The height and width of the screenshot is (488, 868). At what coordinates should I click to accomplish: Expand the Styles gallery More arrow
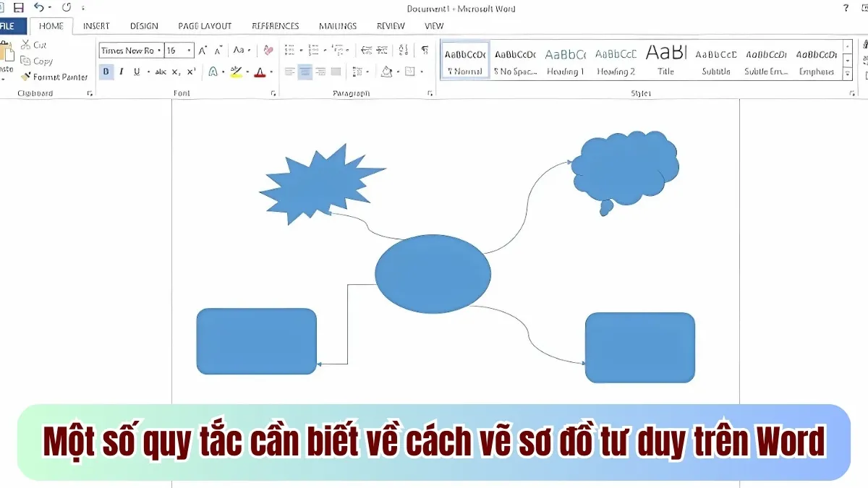click(x=848, y=73)
